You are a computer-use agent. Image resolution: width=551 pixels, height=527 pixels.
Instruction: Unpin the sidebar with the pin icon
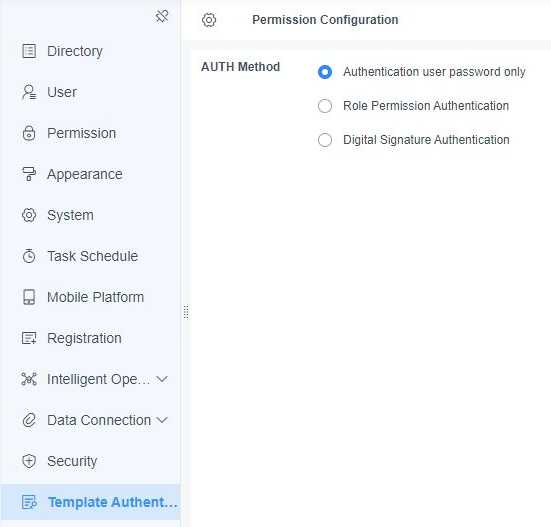162,16
